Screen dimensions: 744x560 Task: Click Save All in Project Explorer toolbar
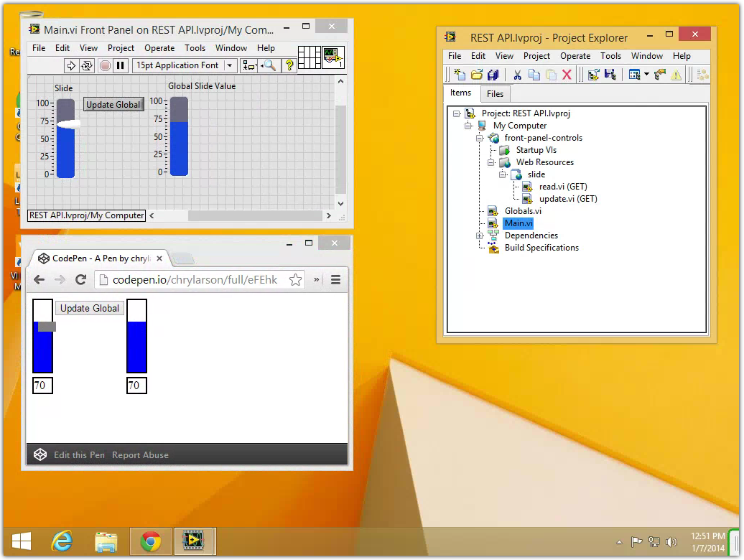point(493,75)
